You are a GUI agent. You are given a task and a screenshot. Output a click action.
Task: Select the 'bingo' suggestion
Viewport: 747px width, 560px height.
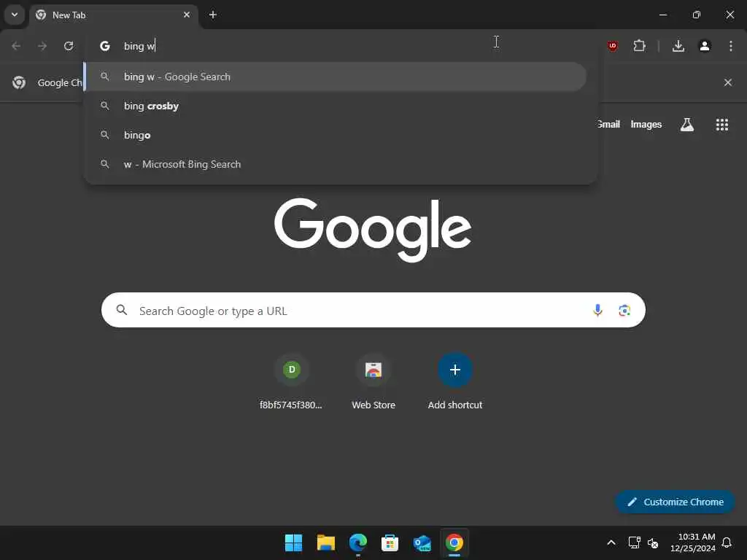[x=336, y=135]
